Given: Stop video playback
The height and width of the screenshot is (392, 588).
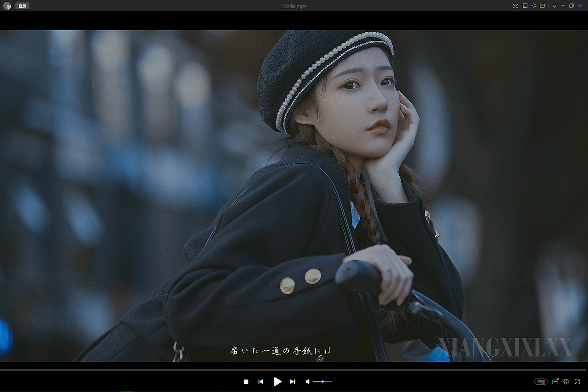Looking at the screenshot, I should coord(246,381).
